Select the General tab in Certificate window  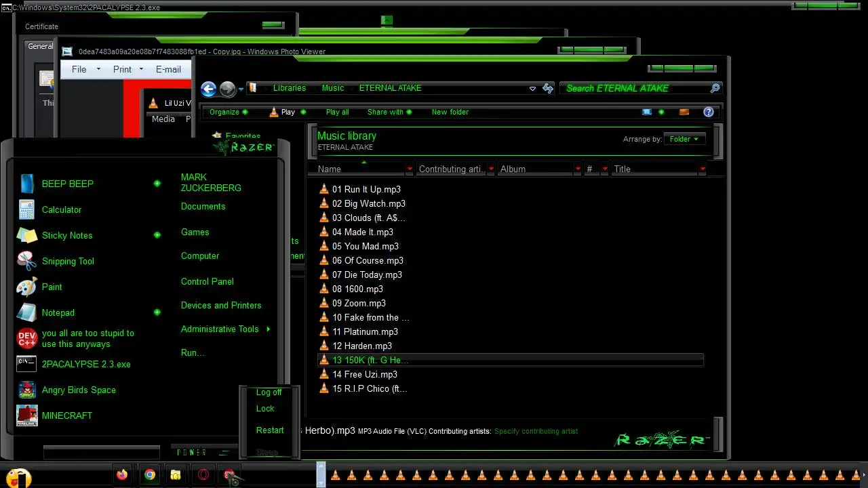(x=40, y=46)
